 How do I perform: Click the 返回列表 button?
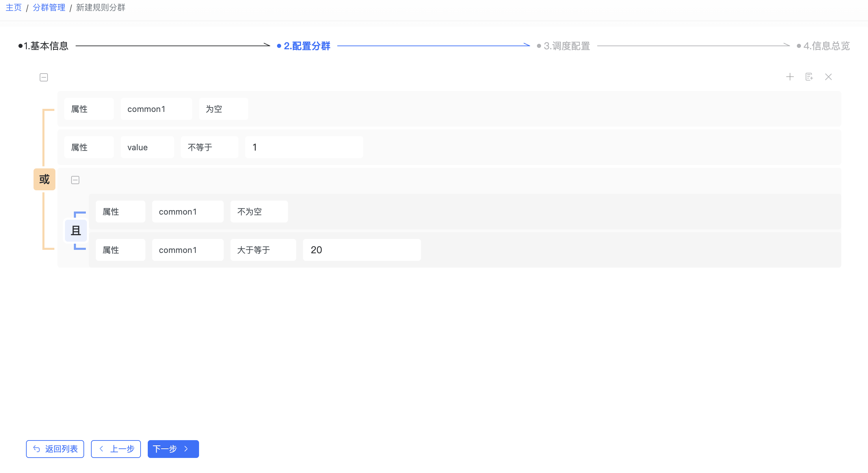[55, 449]
